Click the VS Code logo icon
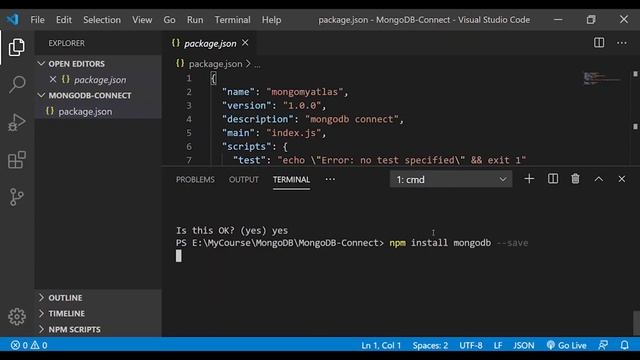The height and width of the screenshot is (360, 640). (13, 19)
